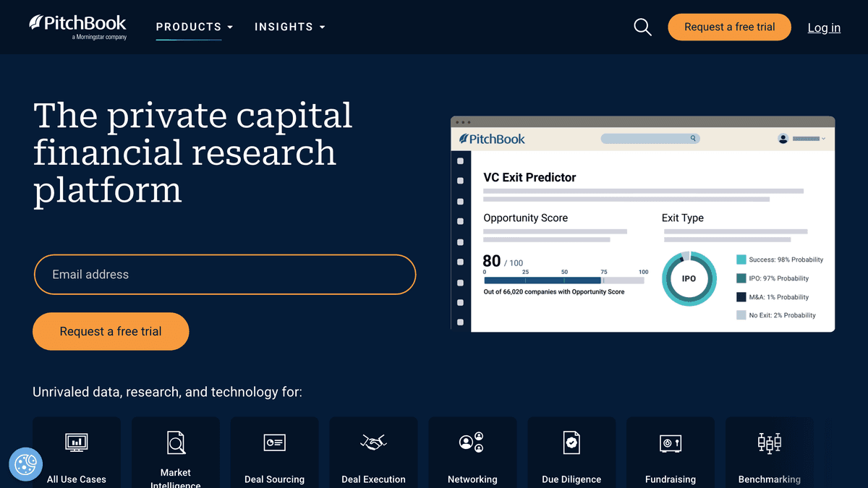Select the Market Intelligence icon
The width and height of the screenshot is (868, 488).
pos(176,441)
